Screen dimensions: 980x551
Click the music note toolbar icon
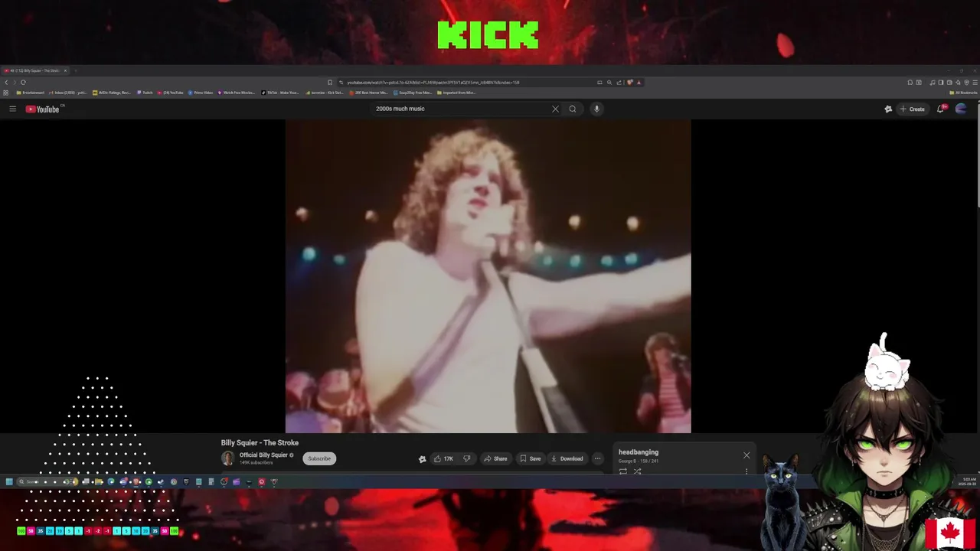[x=932, y=82]
